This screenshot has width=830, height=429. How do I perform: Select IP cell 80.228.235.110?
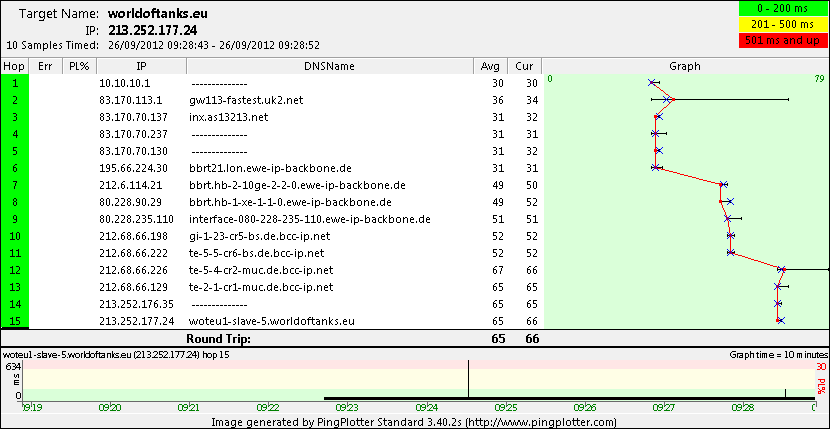click(x=137, y=219)
